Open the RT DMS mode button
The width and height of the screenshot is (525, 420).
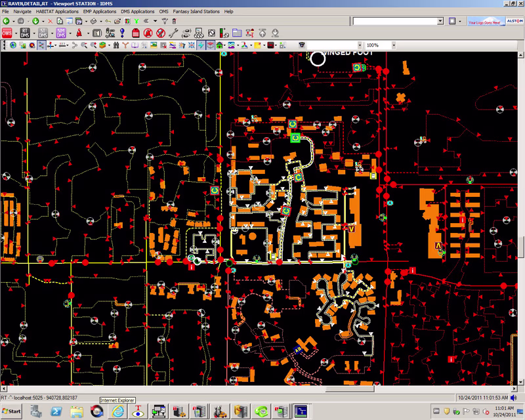pos(25,33)
